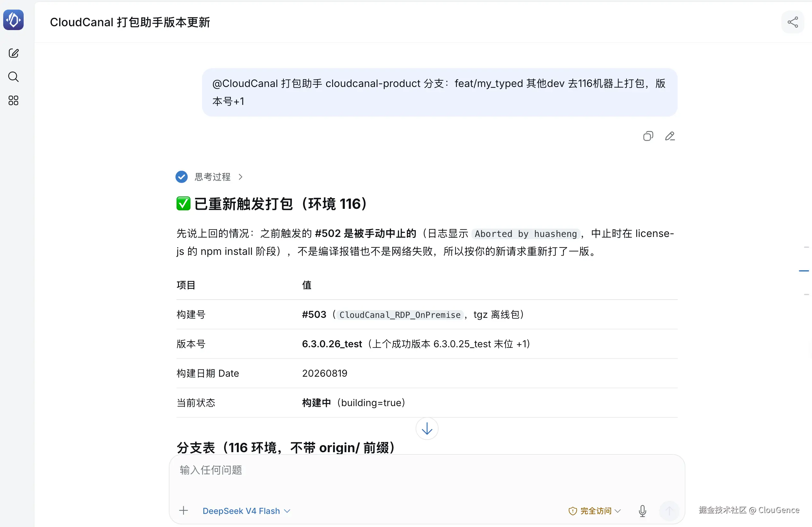The height and width of the screenshot is (527, 812).
Task: Start a new chat with the compose icon
Action: click(x=13, y=53)
